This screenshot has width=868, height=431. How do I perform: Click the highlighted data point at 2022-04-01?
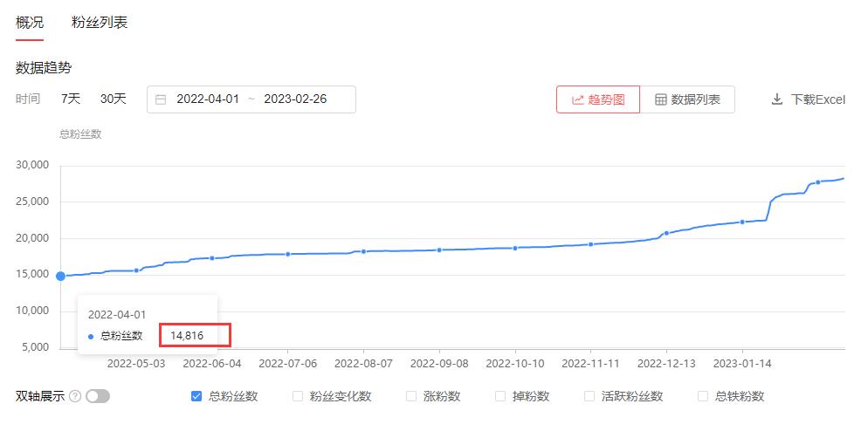click(x=60, y=276)
